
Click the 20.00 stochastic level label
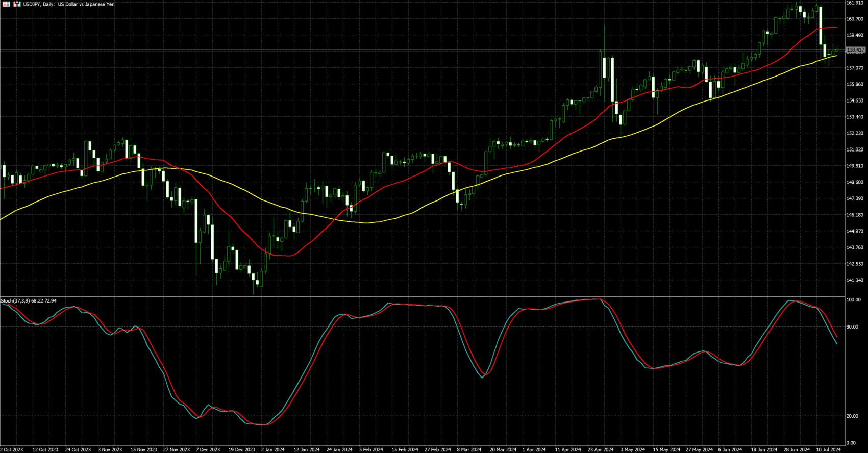[852, 416]
